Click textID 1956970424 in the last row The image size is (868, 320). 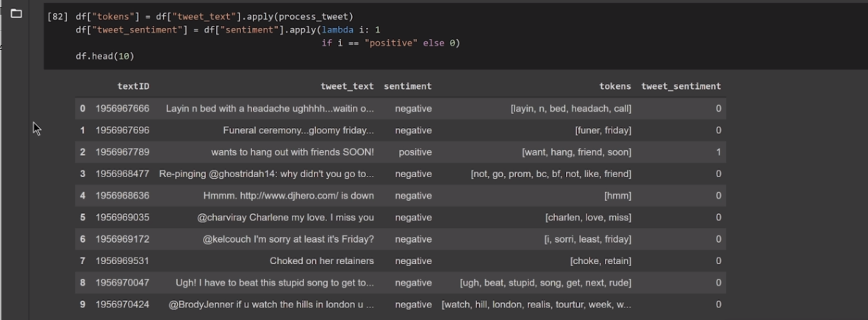(122, 305)
